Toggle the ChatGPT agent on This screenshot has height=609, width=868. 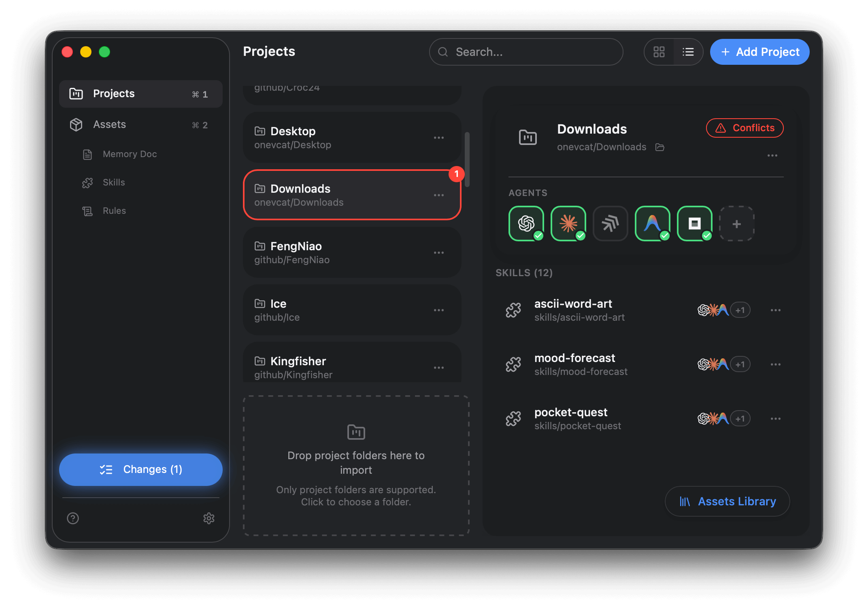526,224
